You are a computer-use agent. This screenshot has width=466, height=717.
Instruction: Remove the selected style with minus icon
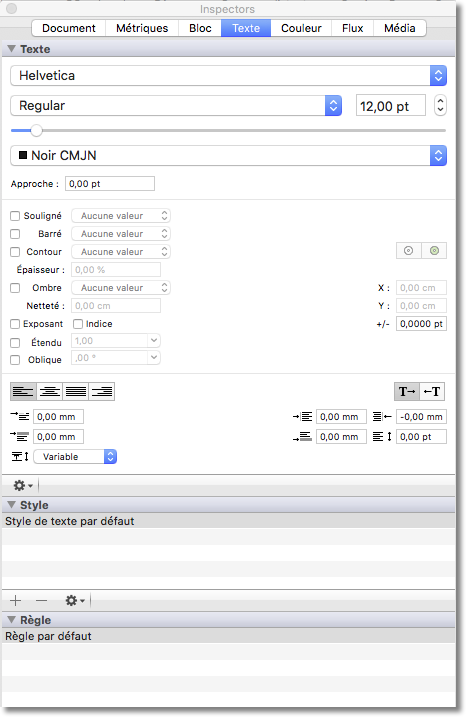coord(42,600)
